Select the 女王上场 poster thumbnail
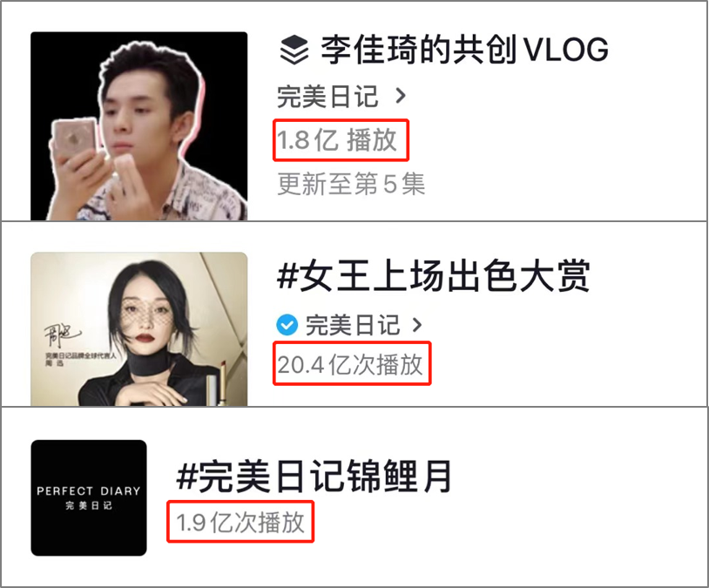The height and width of the screenshot is (588, 709). coord(139,328)
